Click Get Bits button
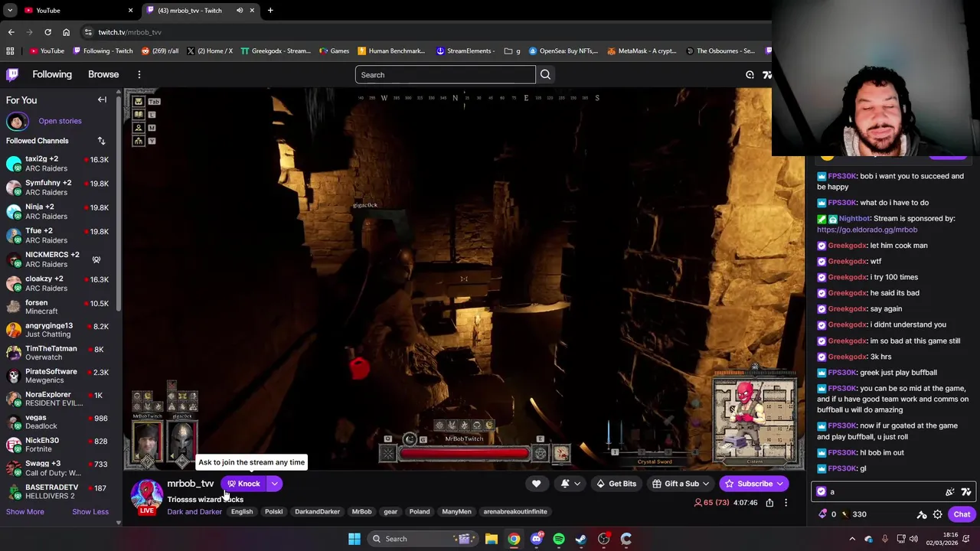The image size is (980, 551). pyautogui.click(x=616, y=484)
